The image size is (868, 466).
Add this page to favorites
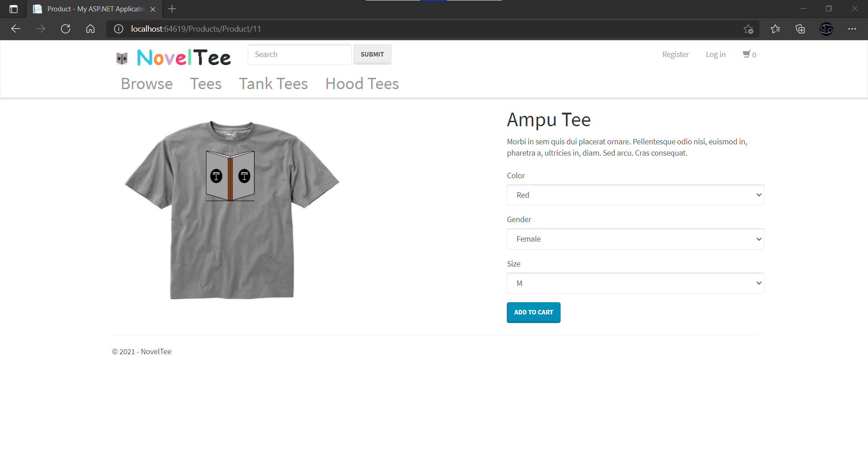[x=748, y=29]
